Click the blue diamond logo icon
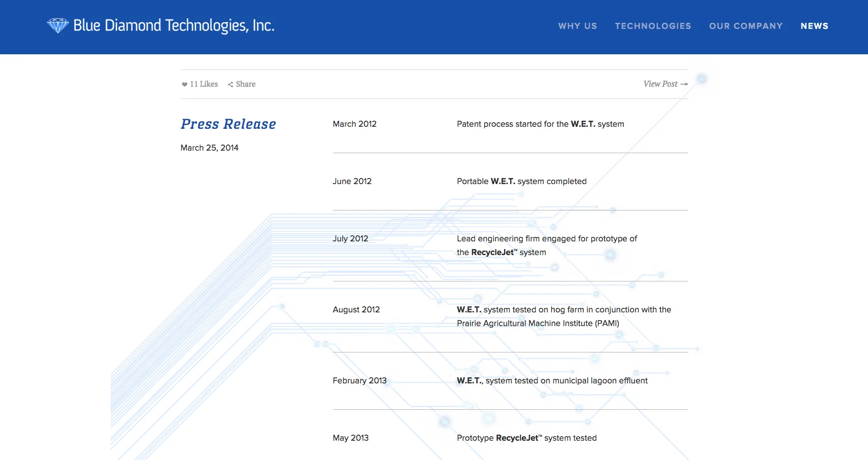 coord(58,25)
